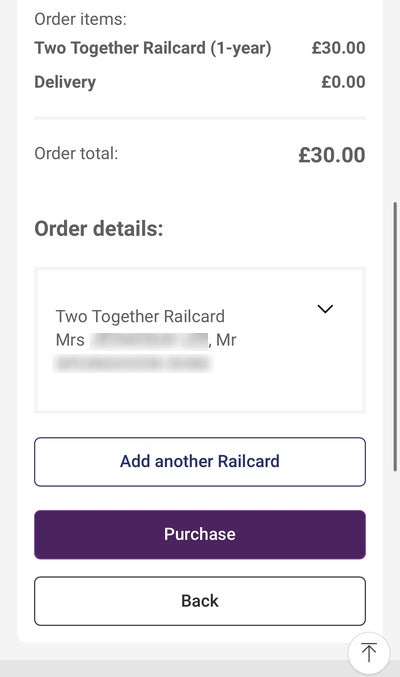Tap the scroll-to-top arrow icon
The height and width of the screenshot is (677, 400).
369,652
